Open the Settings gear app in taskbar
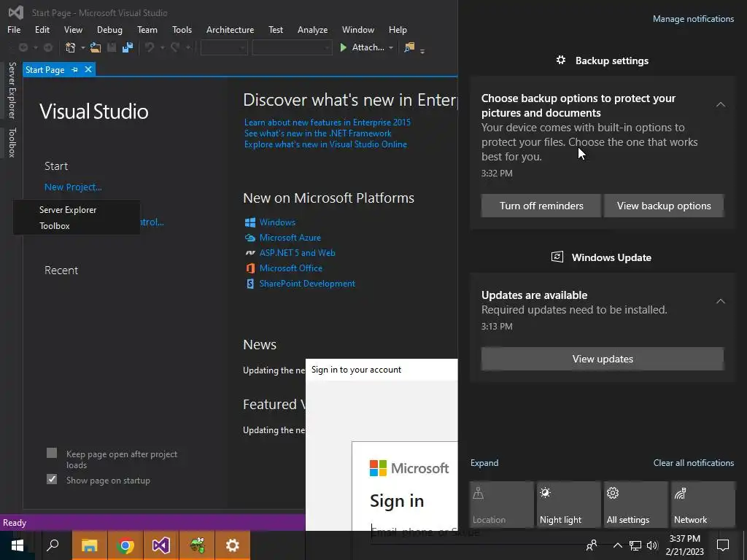 (x=233, y=545)
